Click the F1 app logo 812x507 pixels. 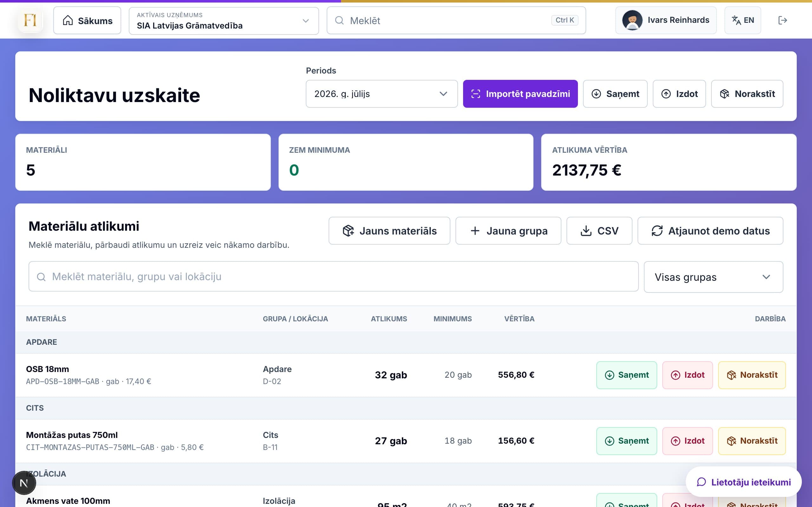(x=30, y=21)
